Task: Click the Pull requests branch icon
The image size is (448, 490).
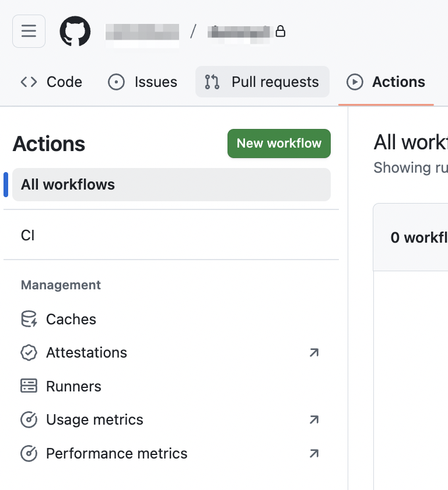Action: (x=212, y=82)
